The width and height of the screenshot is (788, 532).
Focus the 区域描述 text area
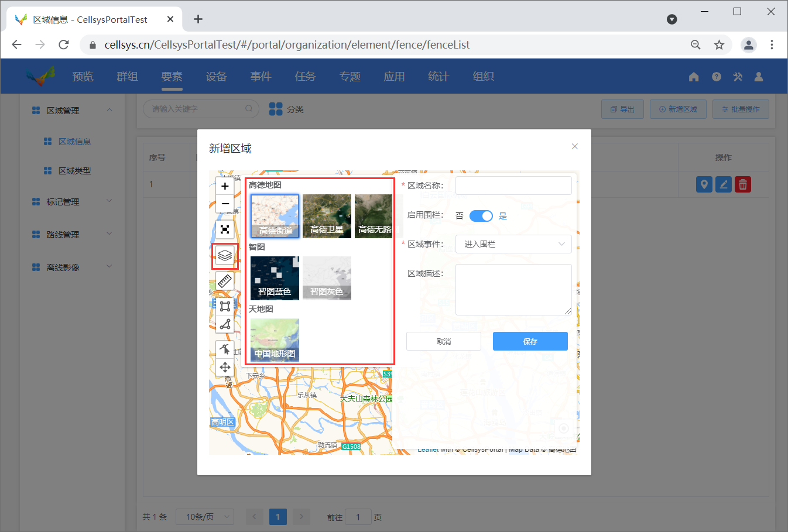tap(513, 290)
